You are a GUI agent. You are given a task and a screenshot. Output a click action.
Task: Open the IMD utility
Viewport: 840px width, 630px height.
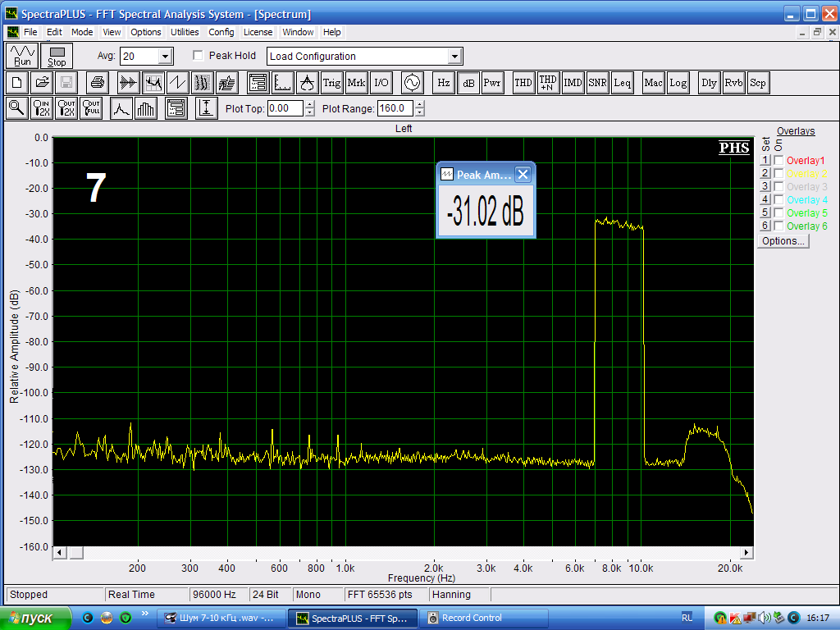click(573, 83)
